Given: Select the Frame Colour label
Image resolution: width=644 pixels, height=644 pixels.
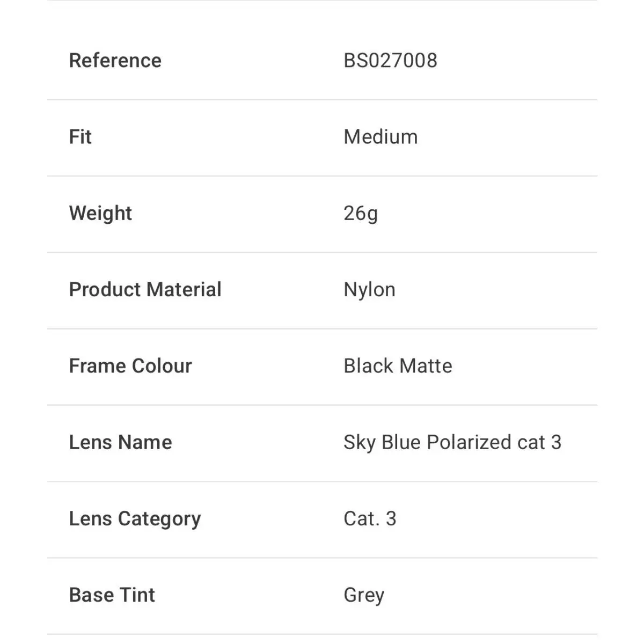Looking at the screenshot, I should pos(130,366).
